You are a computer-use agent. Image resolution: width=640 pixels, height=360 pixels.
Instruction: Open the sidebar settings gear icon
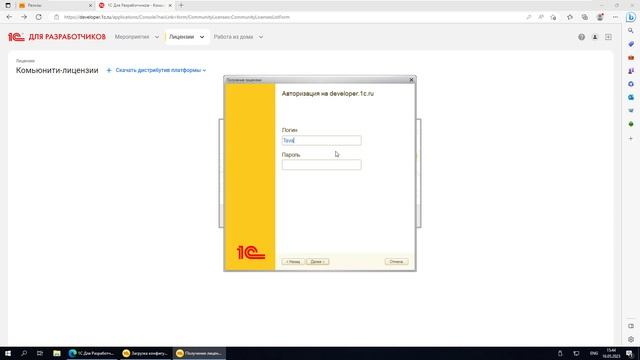click(x=631, y=339)
